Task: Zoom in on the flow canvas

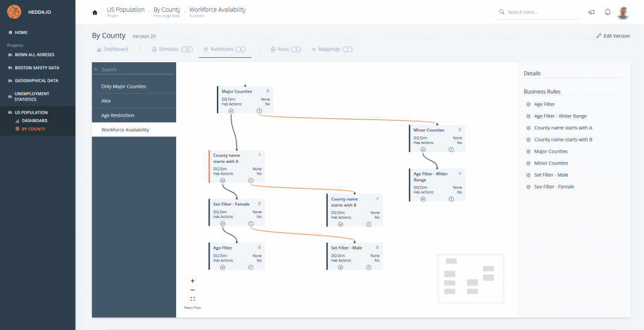Action: [192, 281]
